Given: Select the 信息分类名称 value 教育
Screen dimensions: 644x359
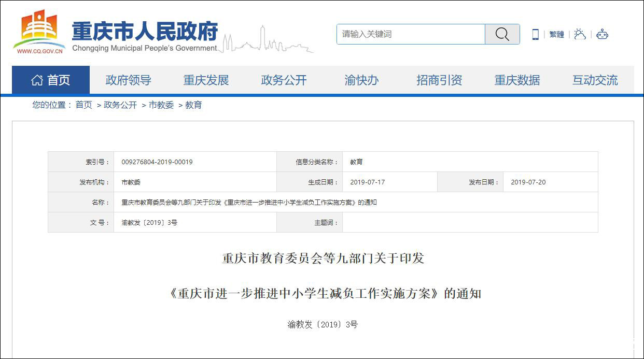Looking at the screenshot, I should coord(356,162).
